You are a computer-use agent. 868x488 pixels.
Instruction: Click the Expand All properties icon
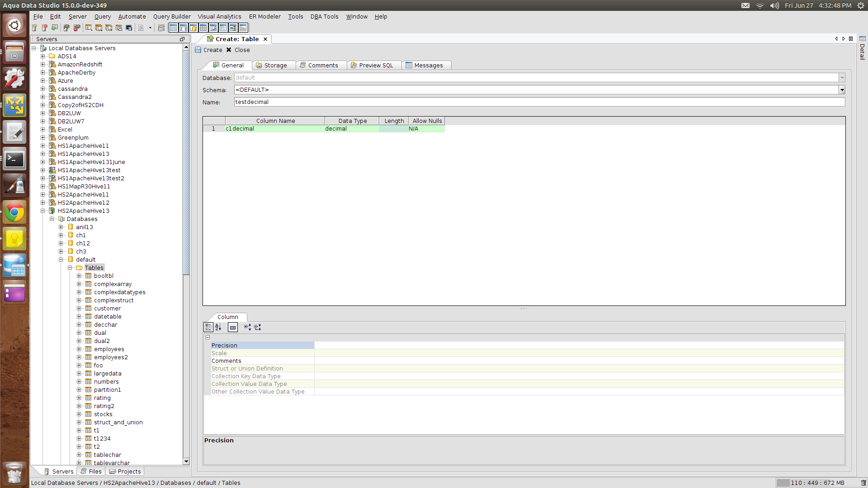point(247,327)
